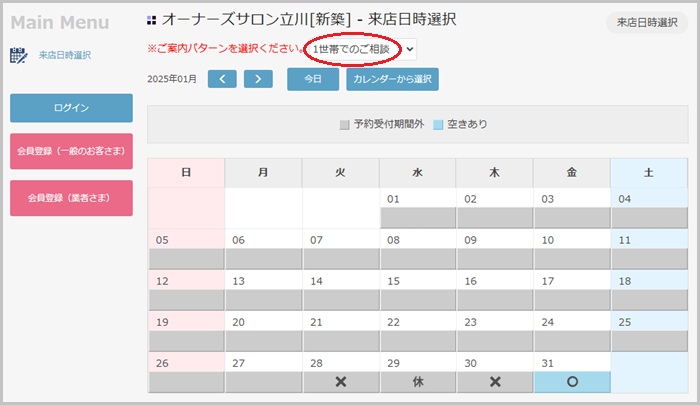Click the calendar icon beside 来店日時選択
This screenshot has height=405, width=700.
(18, 55)
